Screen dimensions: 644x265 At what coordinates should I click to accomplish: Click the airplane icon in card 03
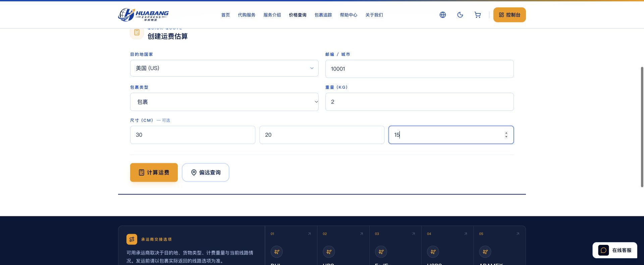click(x=381, y=252)
